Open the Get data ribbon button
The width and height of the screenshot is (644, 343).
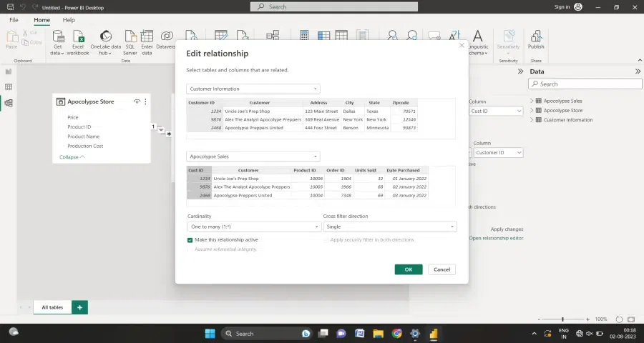[x=58, y=40]
